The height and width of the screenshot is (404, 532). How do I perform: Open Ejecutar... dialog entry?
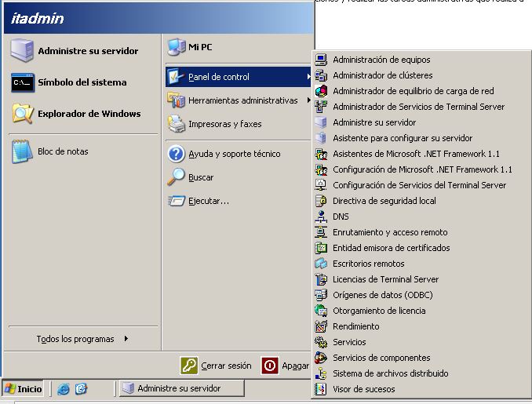point(238,201)
